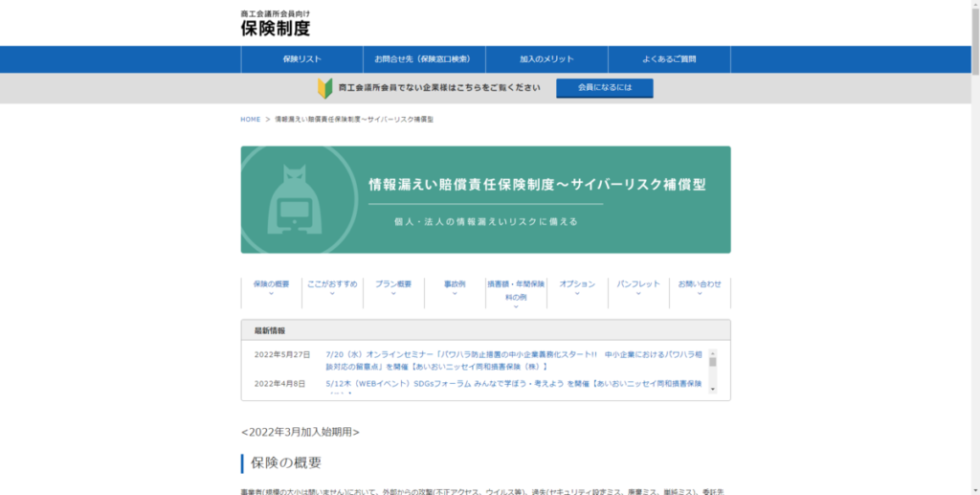Open お問合せ先(保険窓口検索) menu
This screenshot has height=495, width=980.
(424, 59)
